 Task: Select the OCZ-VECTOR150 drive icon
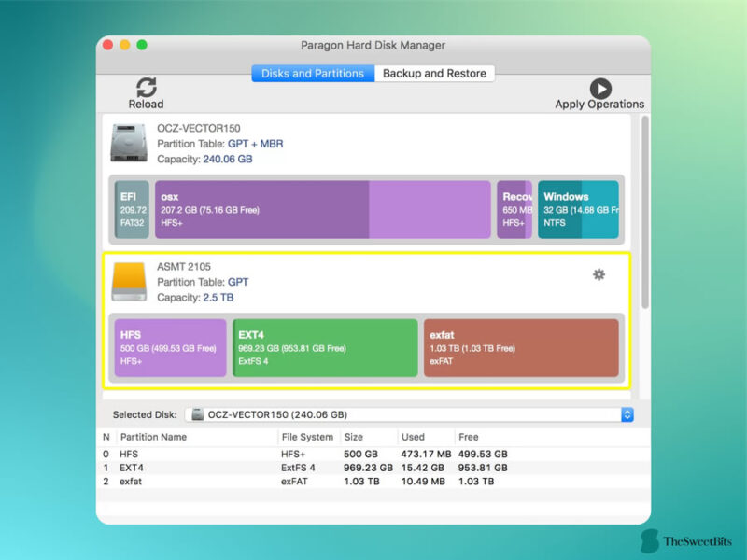point(128,142)
